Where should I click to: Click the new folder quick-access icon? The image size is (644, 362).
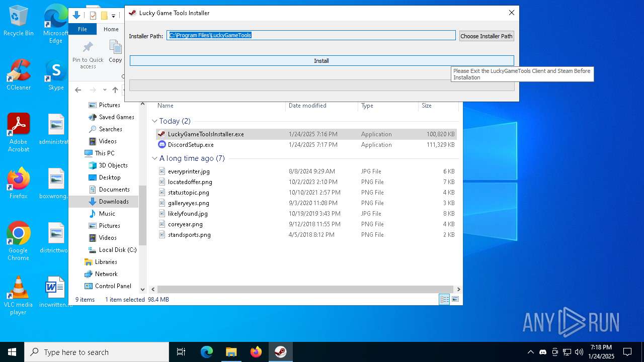pyautogui.click(x=104, y=15)
